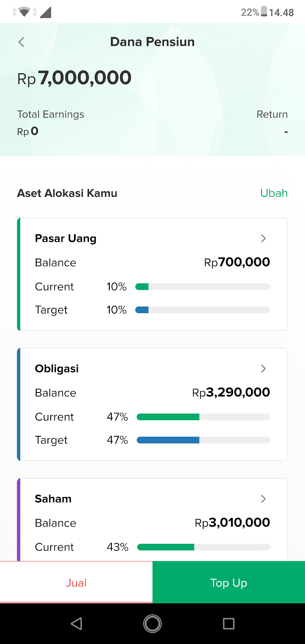The image size is (305, 644).
Task: Tap the green Top Up button
Action: pyautogui.click(x=229, y=582)
